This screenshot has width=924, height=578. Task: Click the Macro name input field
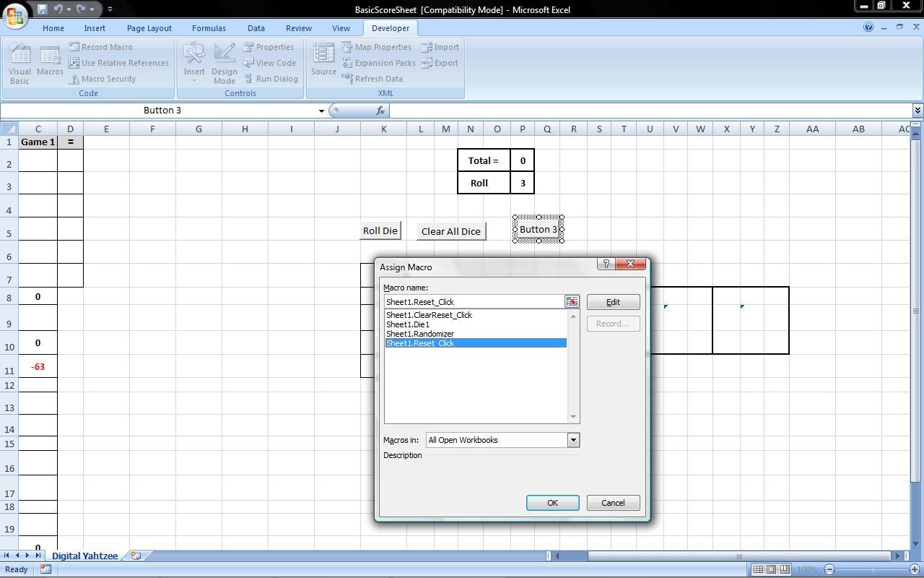[474, 302]
